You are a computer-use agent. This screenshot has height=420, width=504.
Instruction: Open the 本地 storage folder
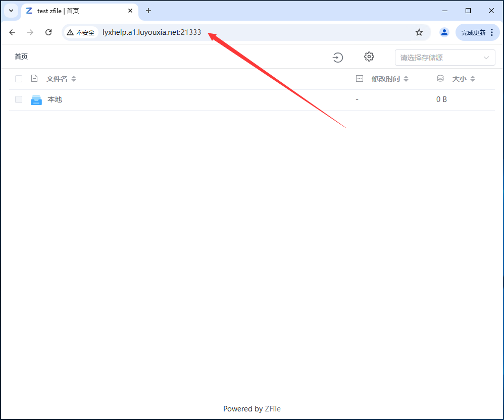coord(55,99)
